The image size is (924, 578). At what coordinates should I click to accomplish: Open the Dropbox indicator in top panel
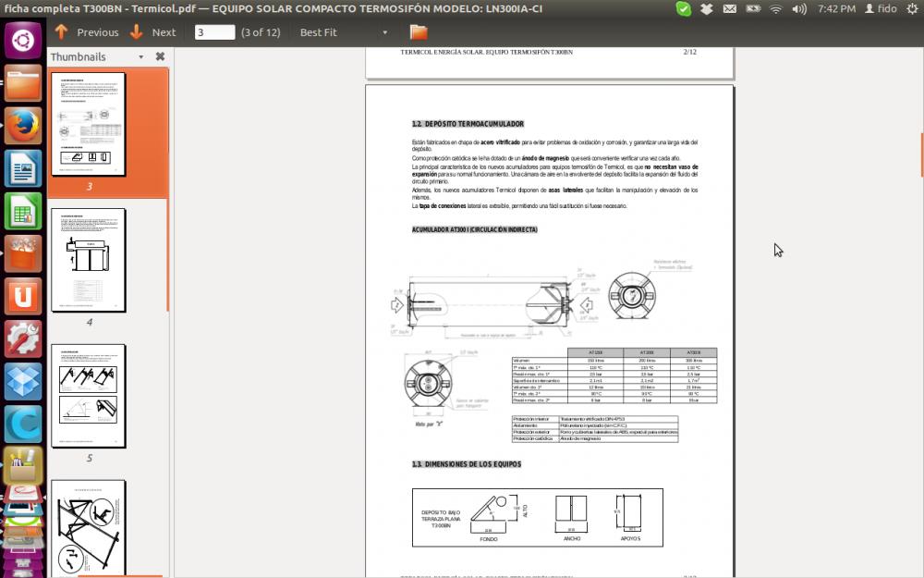(x=707, y=9)
